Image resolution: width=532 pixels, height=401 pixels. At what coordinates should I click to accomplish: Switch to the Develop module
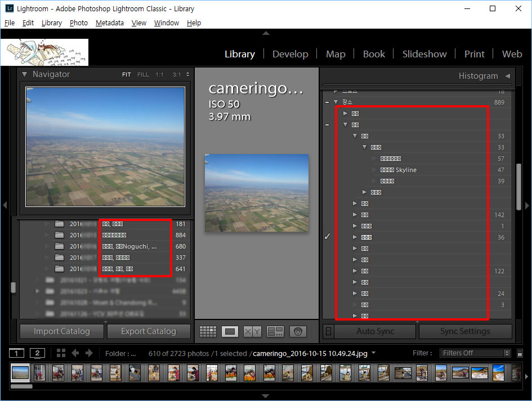[x=290, y=54]
